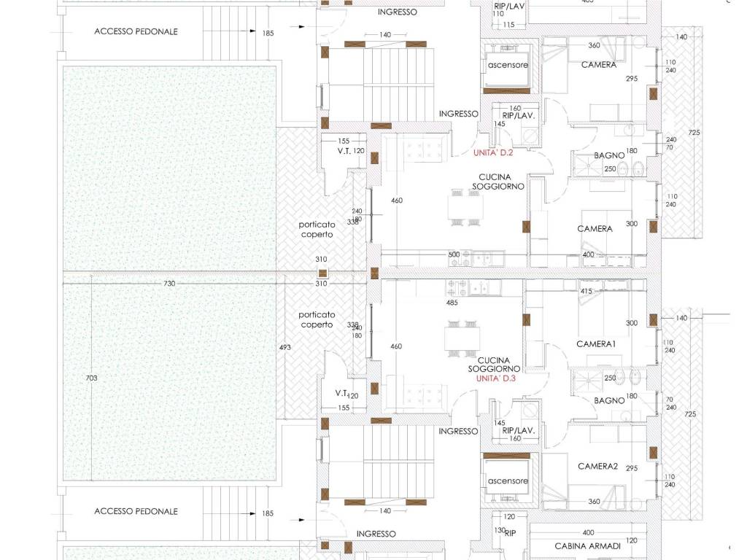Select the "415" dimension value

tap(586, 291)
